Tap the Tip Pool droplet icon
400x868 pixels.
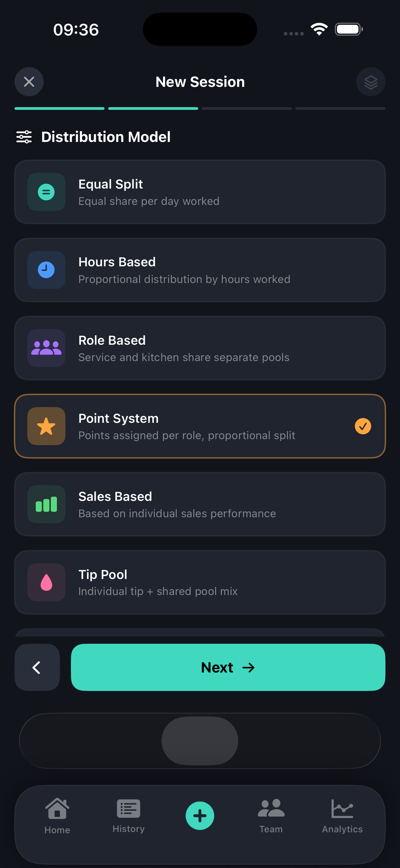click(46, 582)
